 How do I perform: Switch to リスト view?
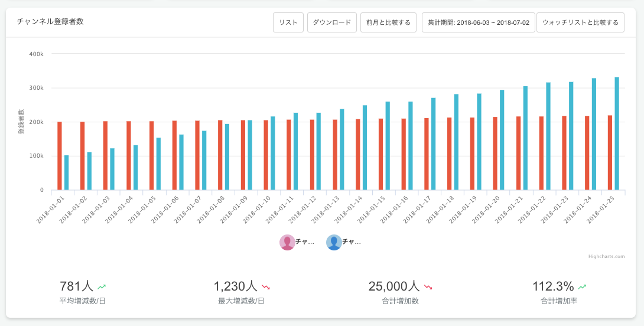point(288,22)
